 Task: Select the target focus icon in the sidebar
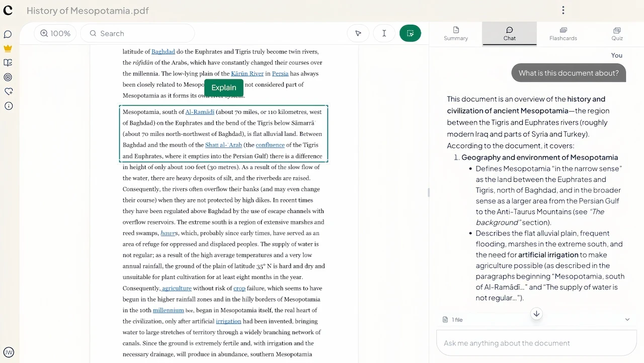(8, 77)
